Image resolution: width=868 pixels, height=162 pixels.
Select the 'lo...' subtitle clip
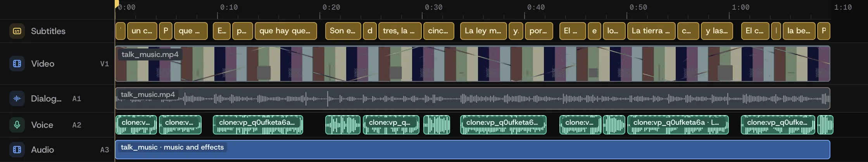pos(614,31)
